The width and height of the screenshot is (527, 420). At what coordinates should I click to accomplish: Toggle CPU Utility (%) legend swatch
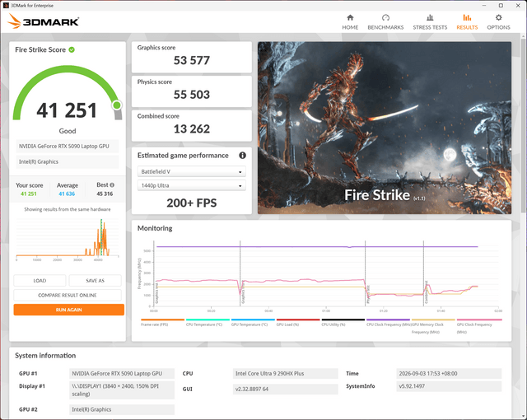click(343, 320)
